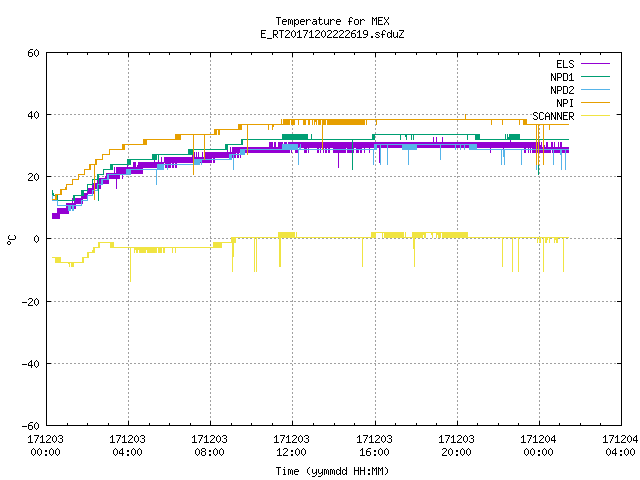
Task: Click the °C y-axis unit label
Action: 12,240
